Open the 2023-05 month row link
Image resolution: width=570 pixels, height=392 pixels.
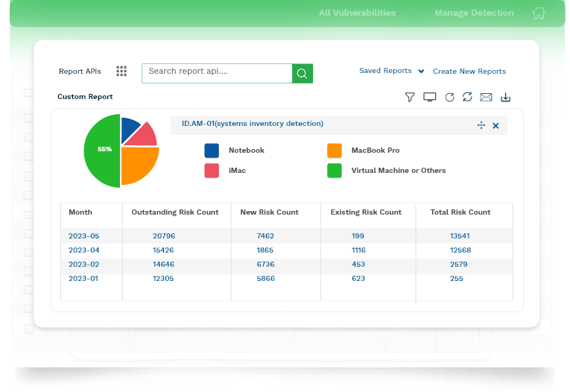coord(84,236)
